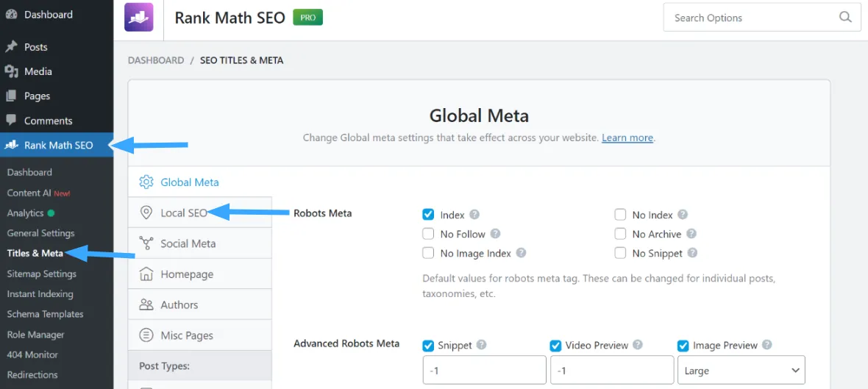Click the help icon next to No Archive
Image resolution: width=868 pixels, height=389 pixels.
pyautogui.click(x=691, y=234)
